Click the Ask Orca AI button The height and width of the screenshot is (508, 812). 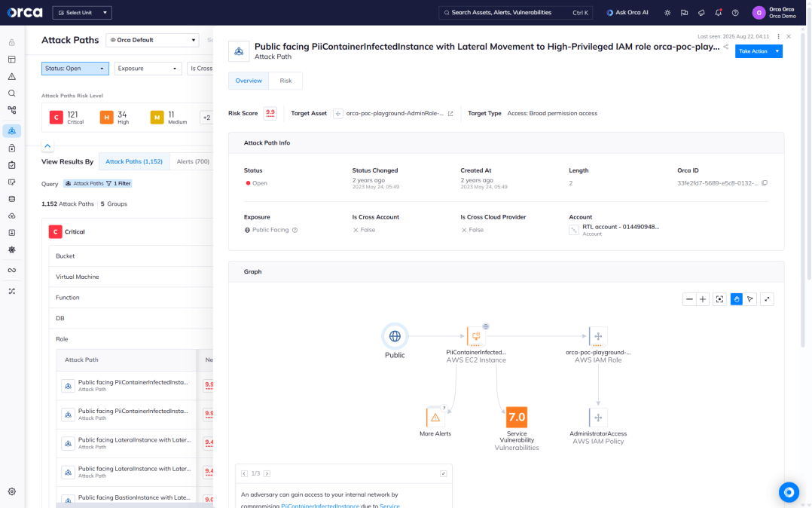click(x=627, y=13)
